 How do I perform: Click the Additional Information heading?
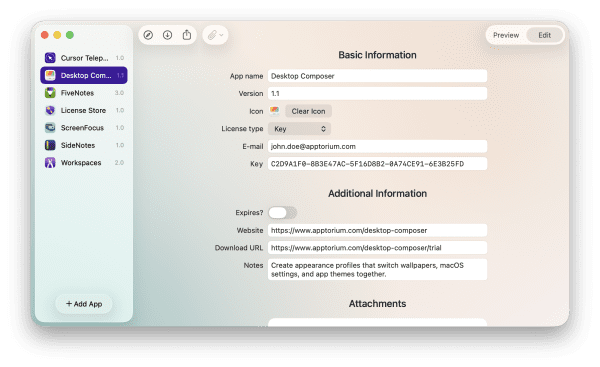(x=377, y=194)
